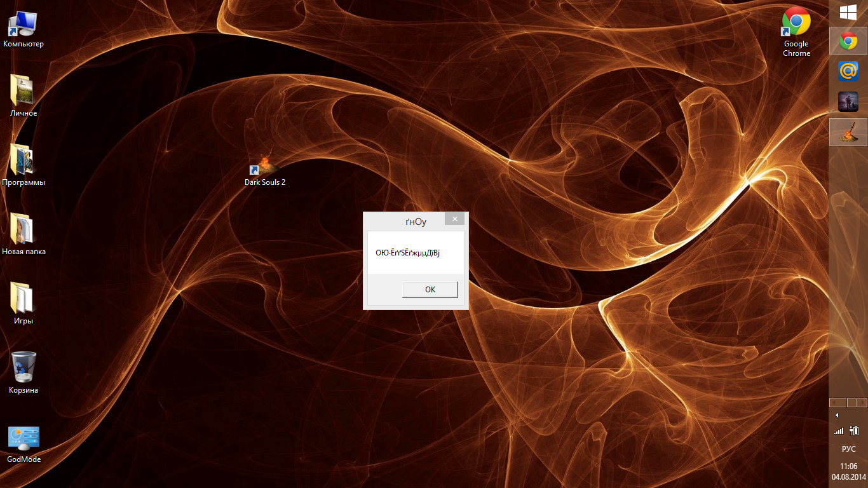Select the Игры folder icon
Image resolution: width=868 pixels, height=488 pixels.
tap(24, 304)
